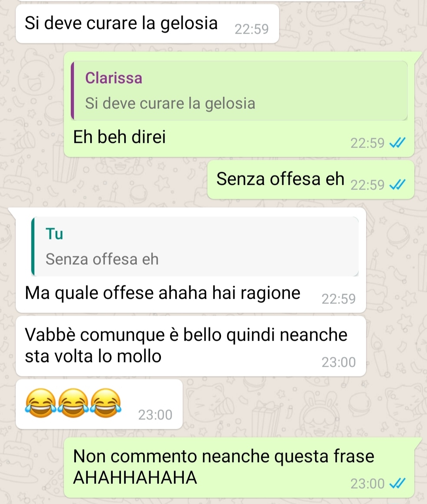Tap the blue read ticks on 'Eh beh direi'
Viewport: 427px width, 504px height.
[x=397, y=142]
